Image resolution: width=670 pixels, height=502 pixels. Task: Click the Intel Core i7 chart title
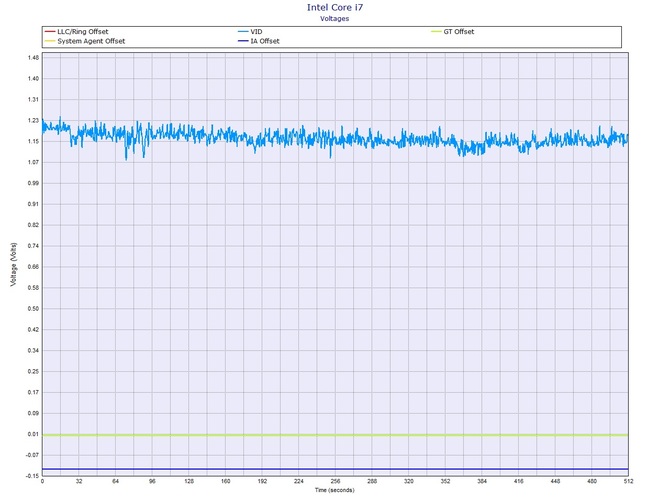pos(335,7)
